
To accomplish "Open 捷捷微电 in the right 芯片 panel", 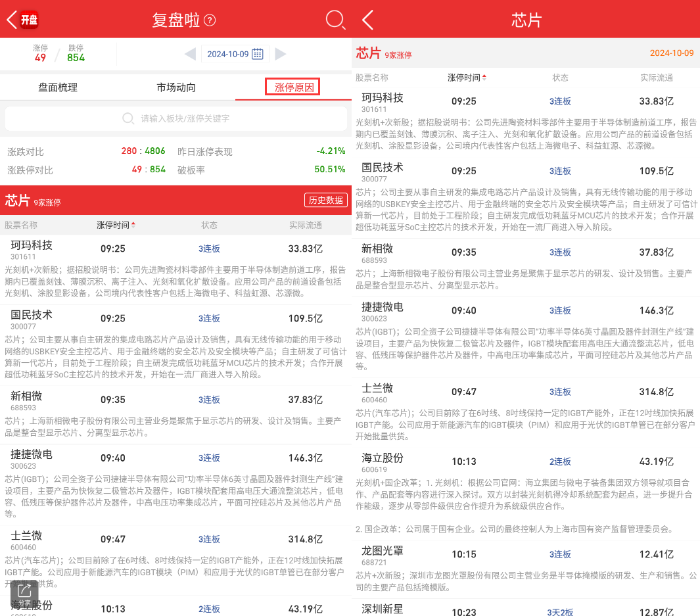I will coord(382,307).
